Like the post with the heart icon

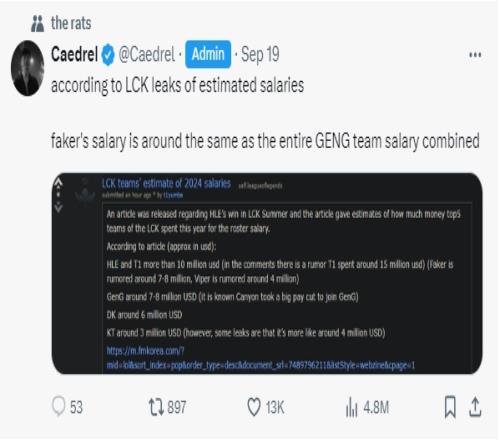tap(254, 407)
